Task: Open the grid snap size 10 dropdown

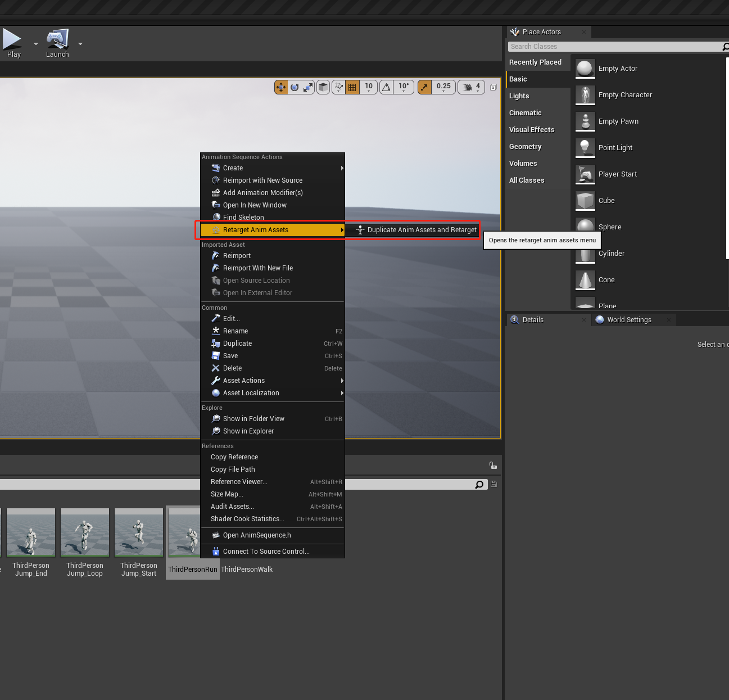Action: (x=369, y=87)
